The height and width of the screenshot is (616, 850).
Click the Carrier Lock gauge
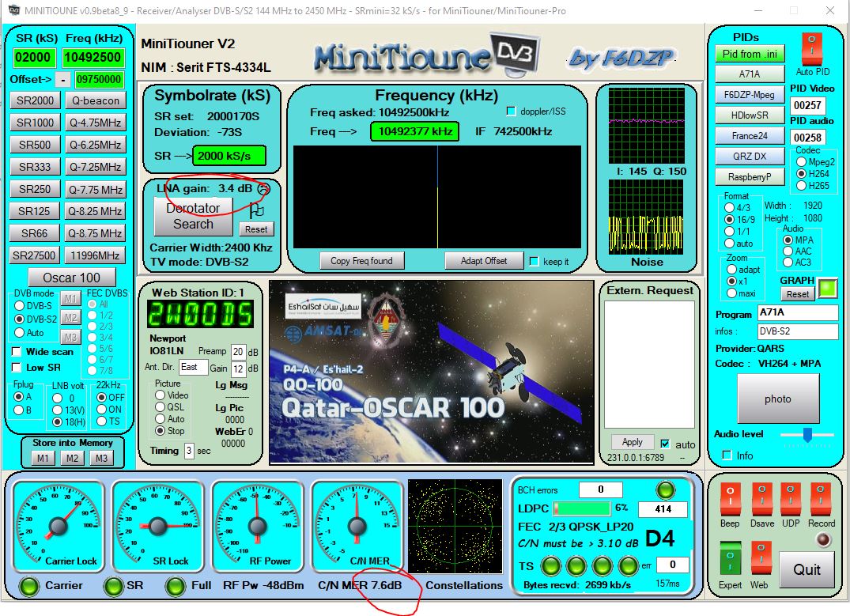pyautogui.click(x=58, y=526)
